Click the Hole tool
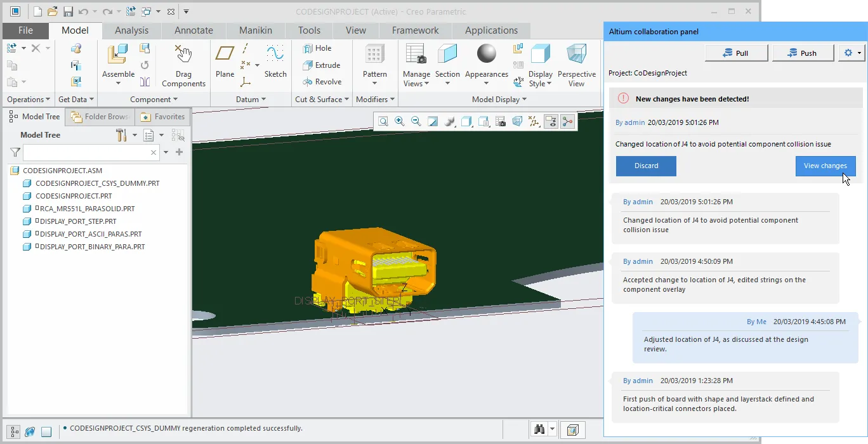Viewport: 868px width, 444px height. (317, 48)
